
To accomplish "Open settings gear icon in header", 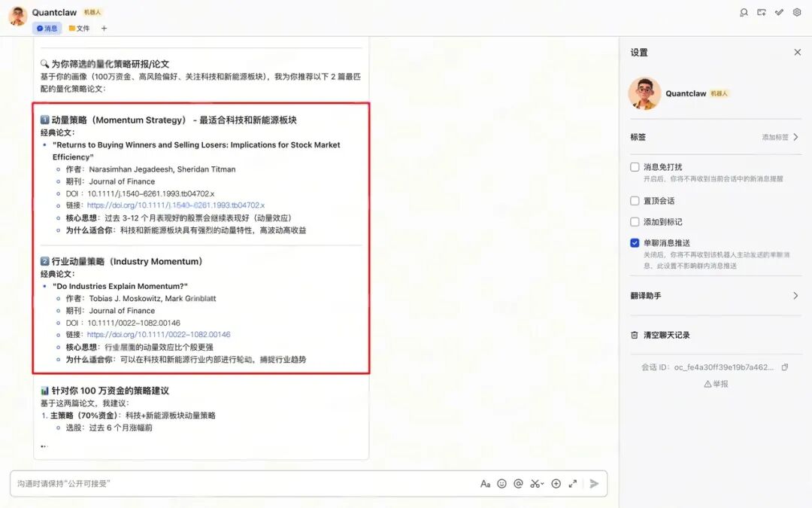I will click(797, 13).
